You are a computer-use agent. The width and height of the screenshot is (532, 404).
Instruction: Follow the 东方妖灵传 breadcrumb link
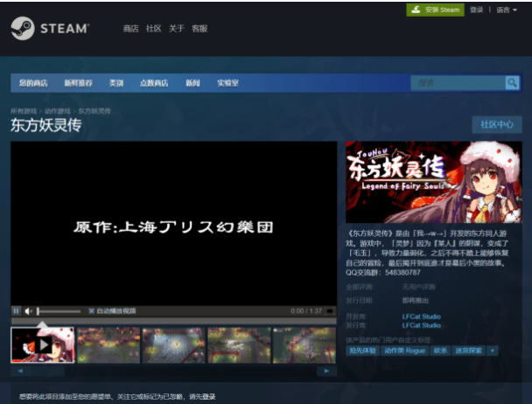coord(94,111)
